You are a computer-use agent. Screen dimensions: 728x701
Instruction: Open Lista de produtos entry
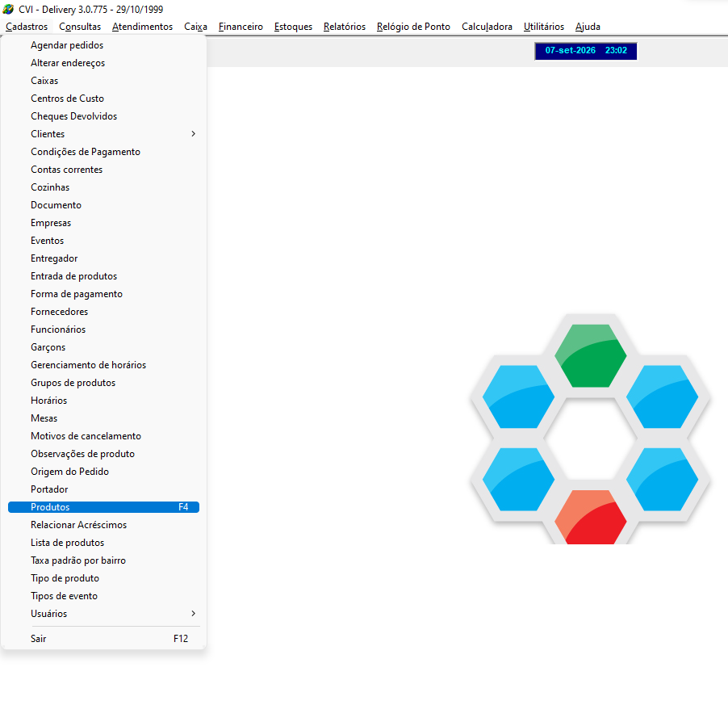coord(103,543)
